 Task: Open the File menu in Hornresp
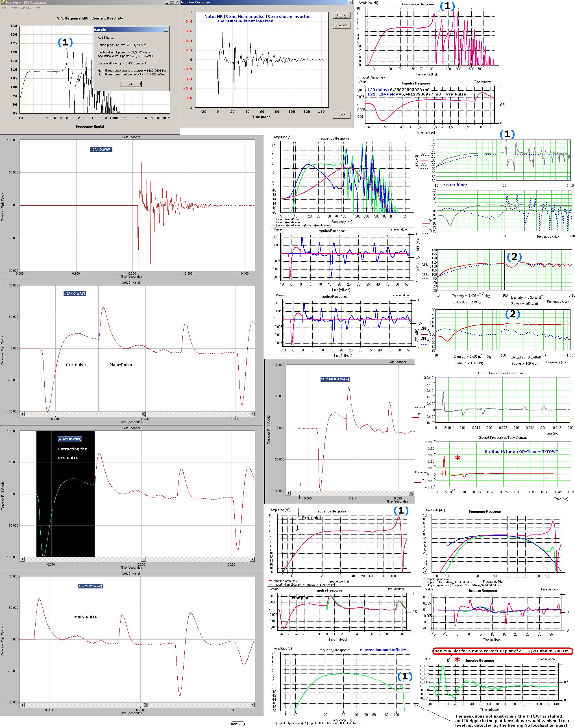click(4, 8)
